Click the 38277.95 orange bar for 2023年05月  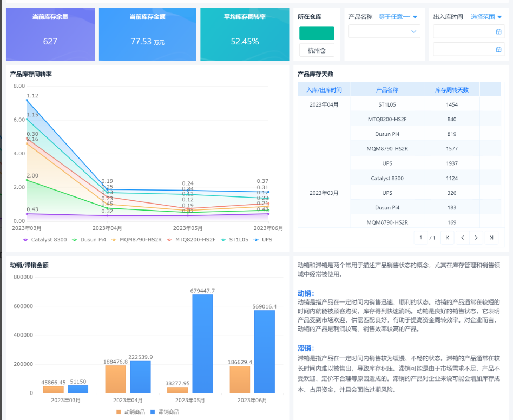177,390
